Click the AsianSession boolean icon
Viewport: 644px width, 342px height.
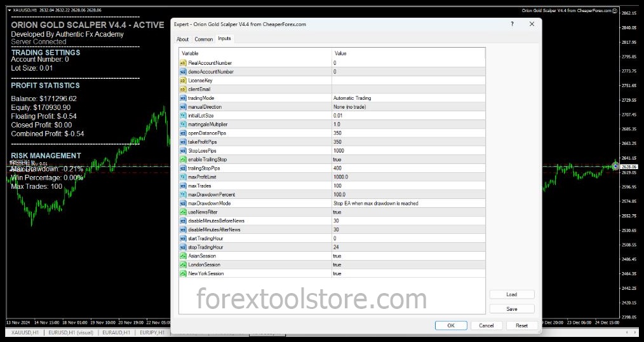183,256
